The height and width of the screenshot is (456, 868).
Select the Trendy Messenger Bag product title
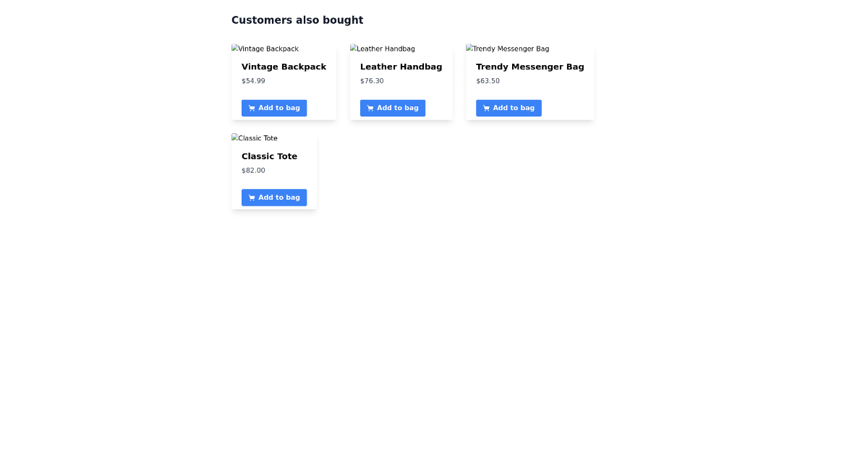530,67
